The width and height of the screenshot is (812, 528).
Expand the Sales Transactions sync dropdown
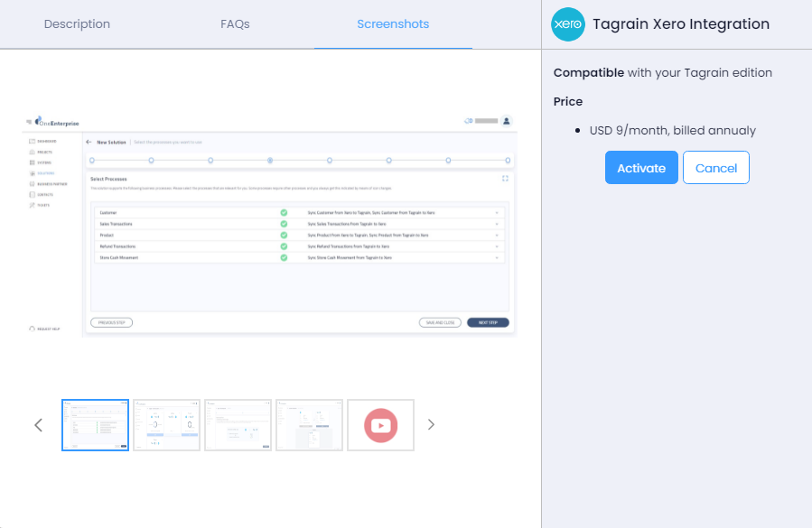(x=497, y=224)
